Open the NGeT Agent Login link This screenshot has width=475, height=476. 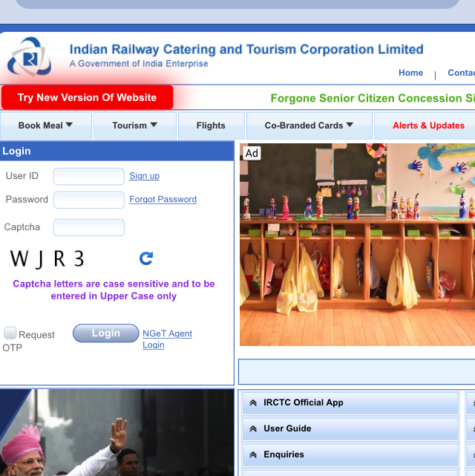pyautogui.click(x=167, y=339)
